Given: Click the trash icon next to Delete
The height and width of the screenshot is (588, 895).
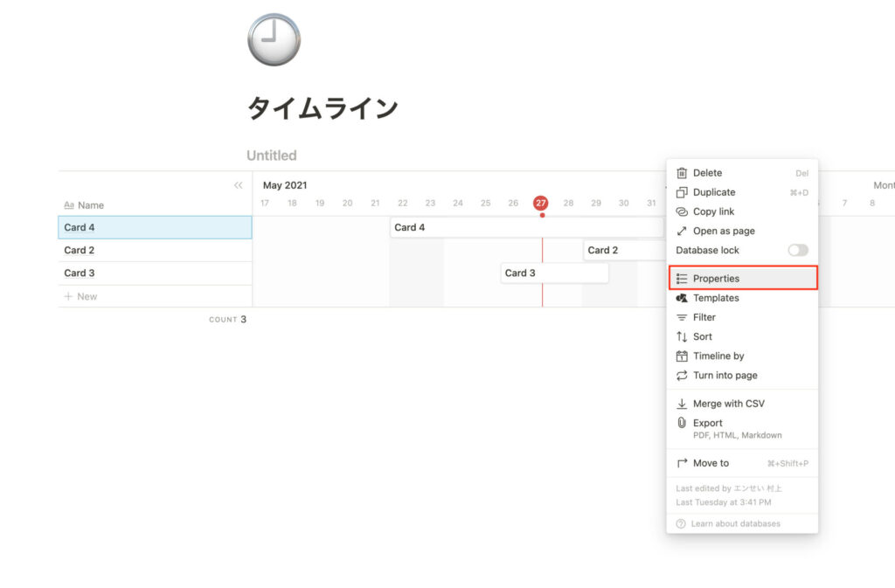Looking at the screenshot, I should (x=682, y=173).
